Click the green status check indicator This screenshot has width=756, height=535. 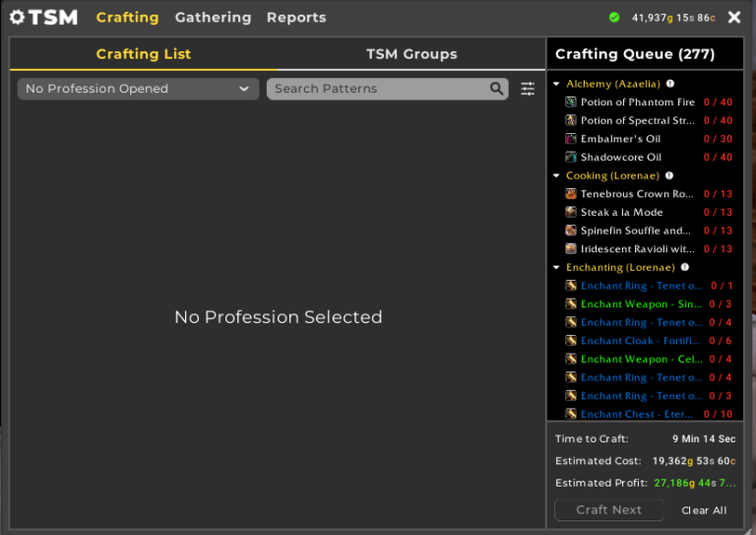(x=614, y=18)
